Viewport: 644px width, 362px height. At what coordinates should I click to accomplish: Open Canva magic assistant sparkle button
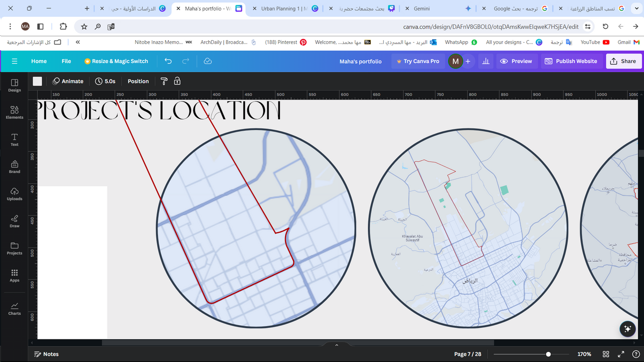coord(627,329)
